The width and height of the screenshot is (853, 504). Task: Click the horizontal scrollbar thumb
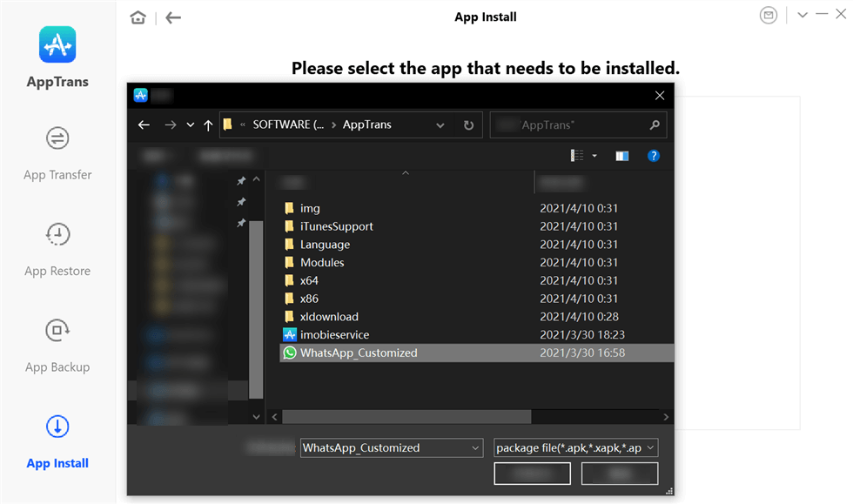click(x=406, y=416)
